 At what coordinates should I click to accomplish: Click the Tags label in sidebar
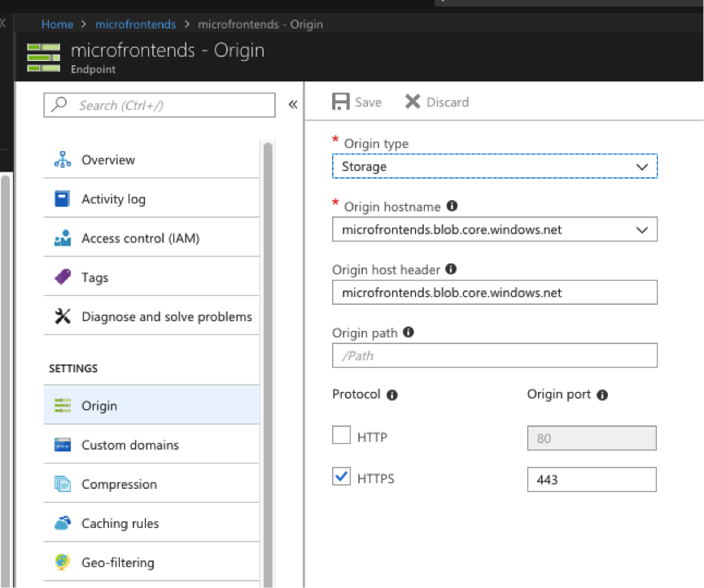[x=94, y=277]
